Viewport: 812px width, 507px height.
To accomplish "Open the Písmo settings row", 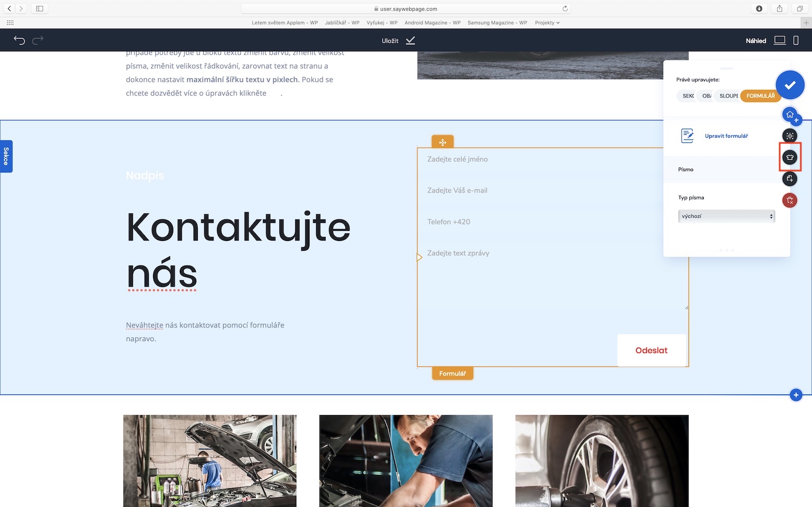I will click(x=722, y=170).
